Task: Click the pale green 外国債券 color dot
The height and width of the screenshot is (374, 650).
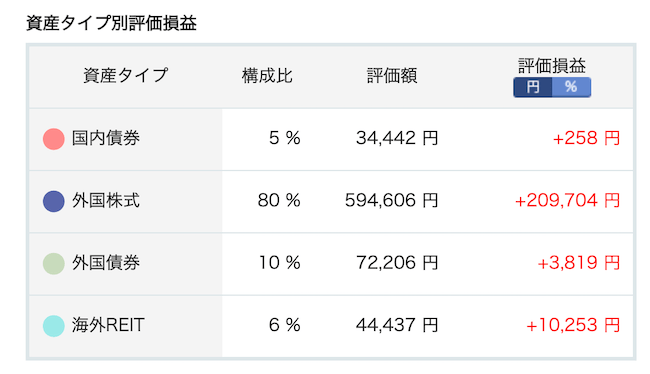Action: pos(54,263)
